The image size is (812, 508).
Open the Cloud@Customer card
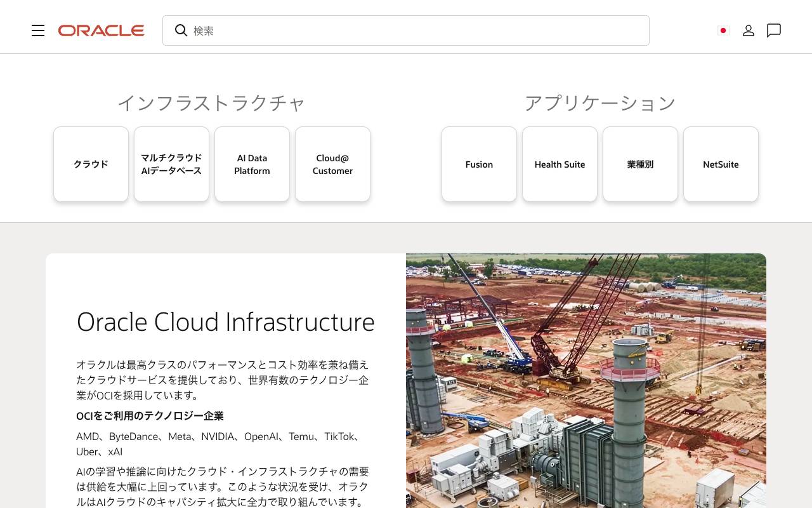pos(332,164)
